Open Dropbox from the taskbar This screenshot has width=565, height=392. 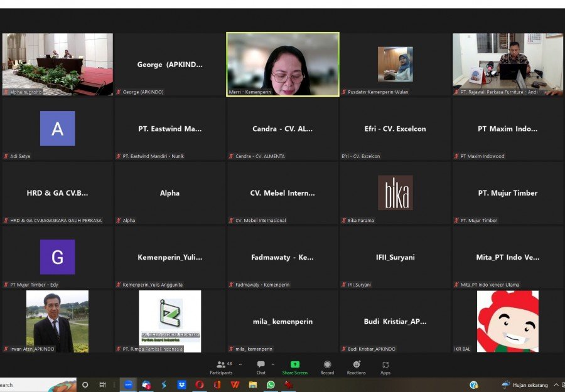pos(181,385)
